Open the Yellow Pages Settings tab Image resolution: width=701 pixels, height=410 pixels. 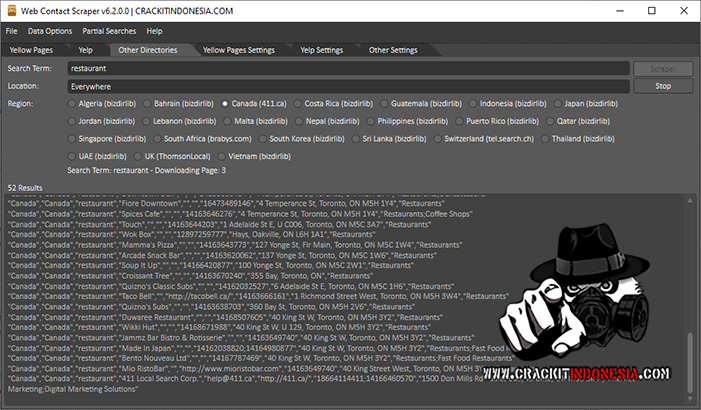(x=238, y=49)
